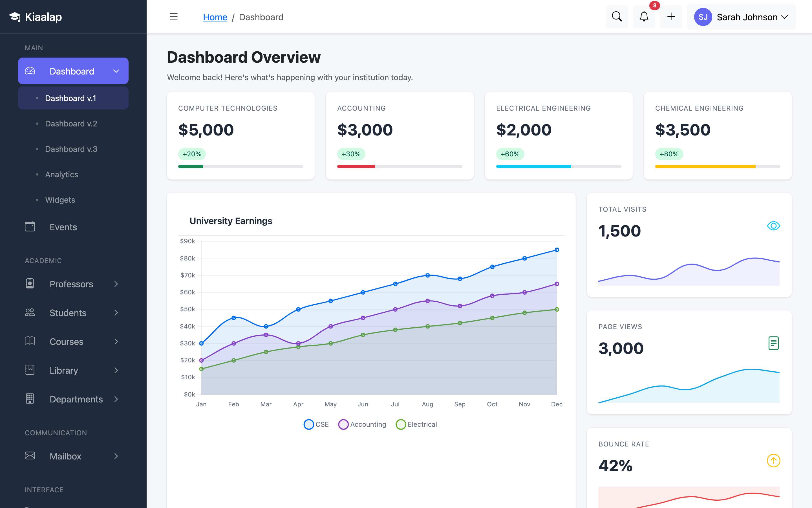This screenshot has width=812, height=508.
Task: Open Events menu item
Action: (73, 227)
